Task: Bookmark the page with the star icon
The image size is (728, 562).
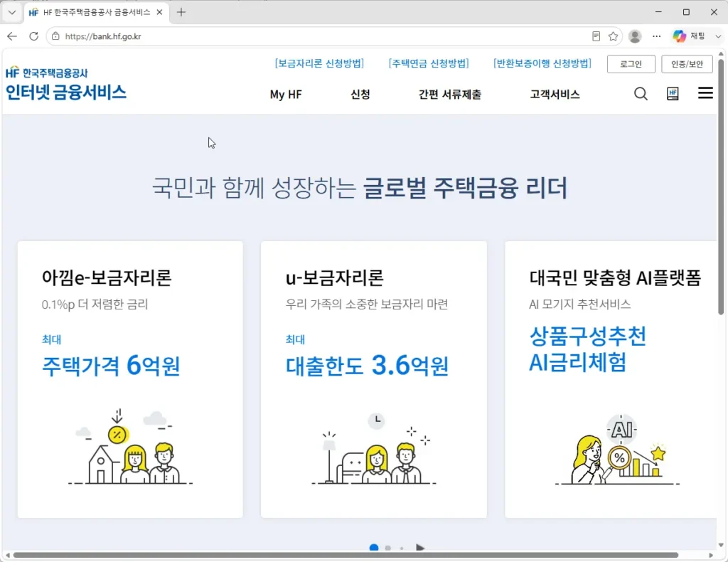Action: [x=613, y=36]
